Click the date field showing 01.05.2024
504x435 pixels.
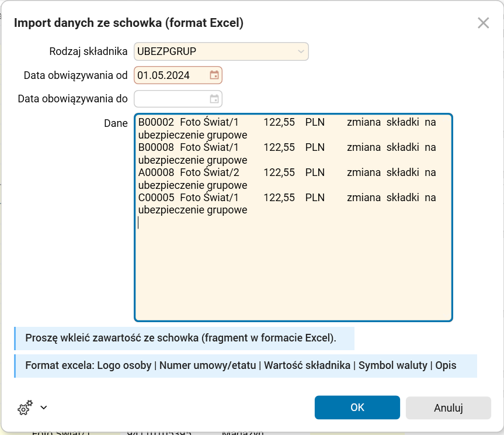coord(171,75)
